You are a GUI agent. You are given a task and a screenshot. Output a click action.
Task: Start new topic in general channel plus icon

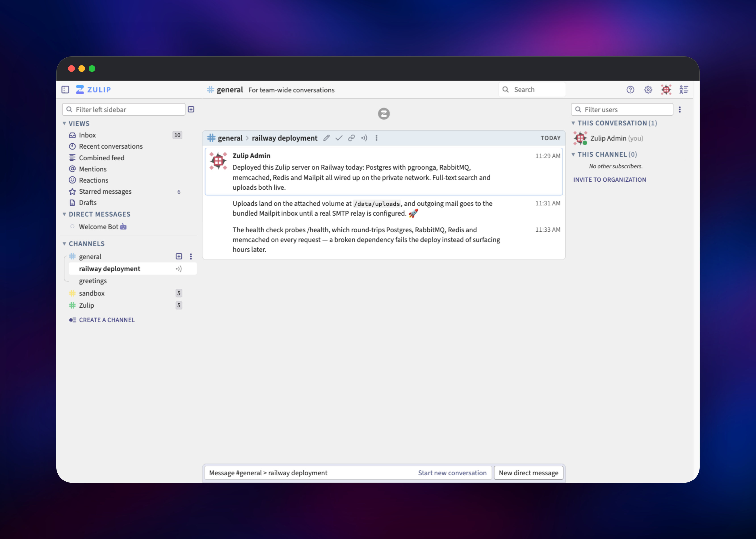[179, 256]
